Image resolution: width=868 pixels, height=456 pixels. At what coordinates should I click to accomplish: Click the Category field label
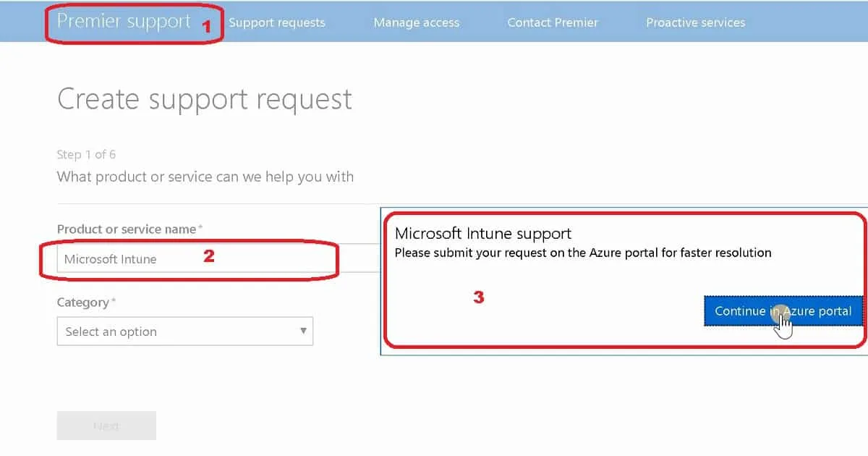(83, 302)
